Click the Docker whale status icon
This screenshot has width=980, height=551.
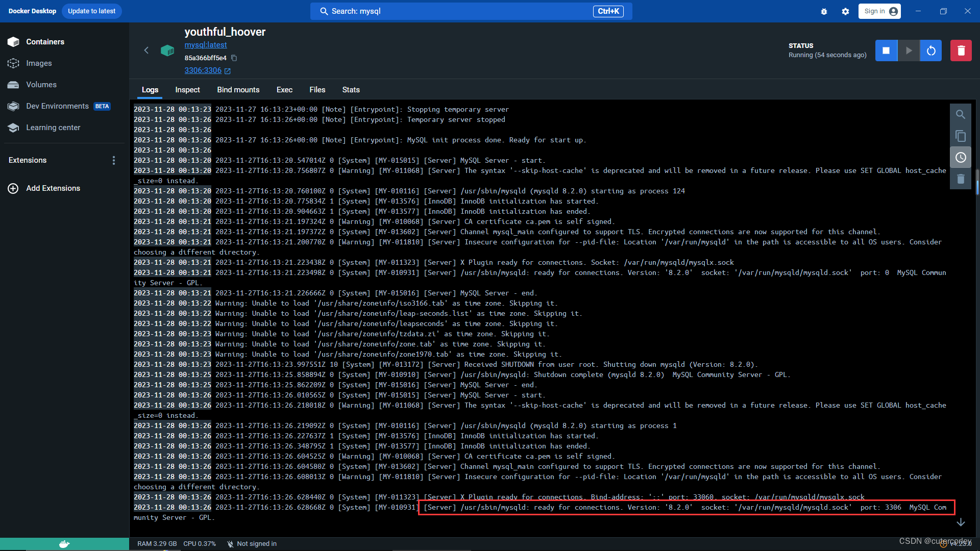coord(64,544)
